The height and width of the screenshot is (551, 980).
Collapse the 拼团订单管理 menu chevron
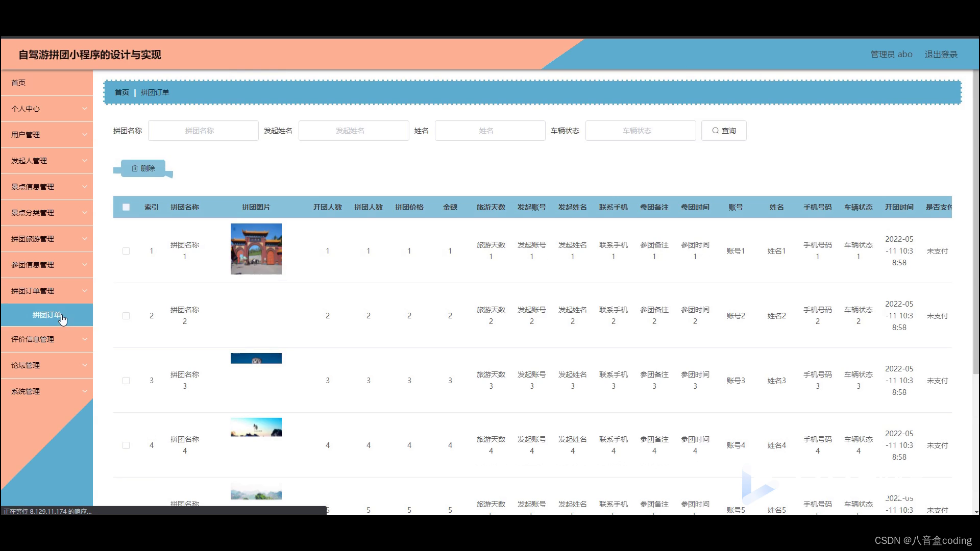[85, 291]
